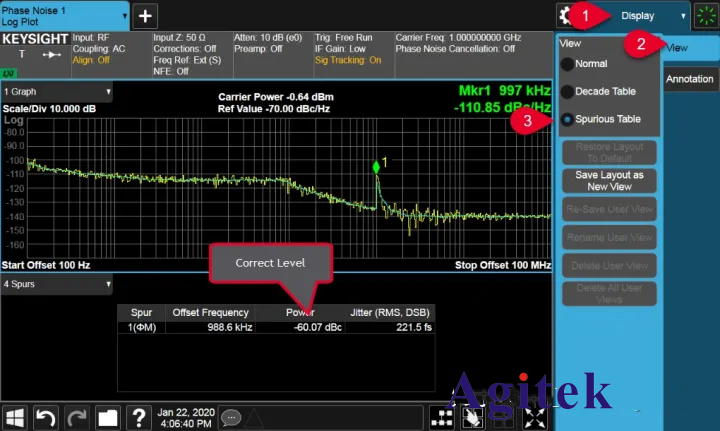Click the Windows start icon
Image resolution: width=720 pixels, height=431 pixels.
(x=18, y=415)
